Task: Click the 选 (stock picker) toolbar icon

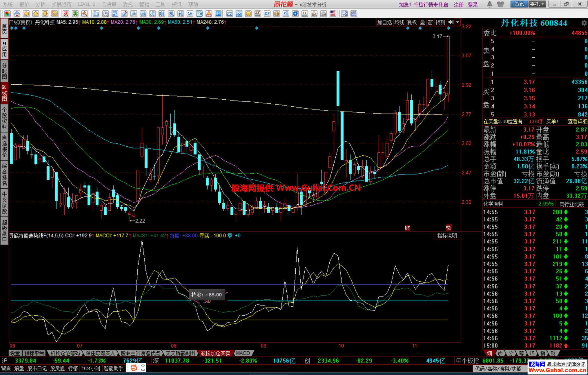Action: (x=133, y=14)
